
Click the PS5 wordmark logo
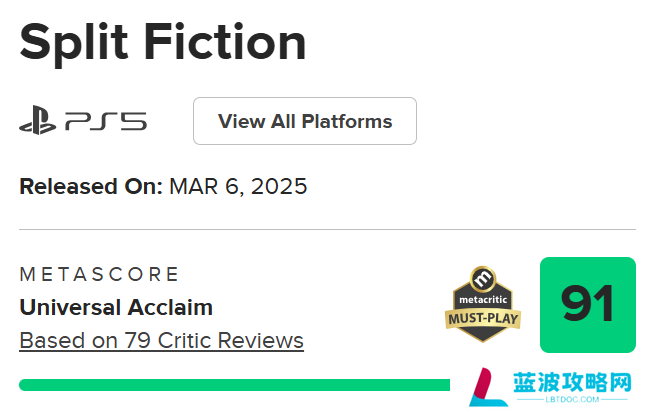pyautogui.click(x=106, y=121)
